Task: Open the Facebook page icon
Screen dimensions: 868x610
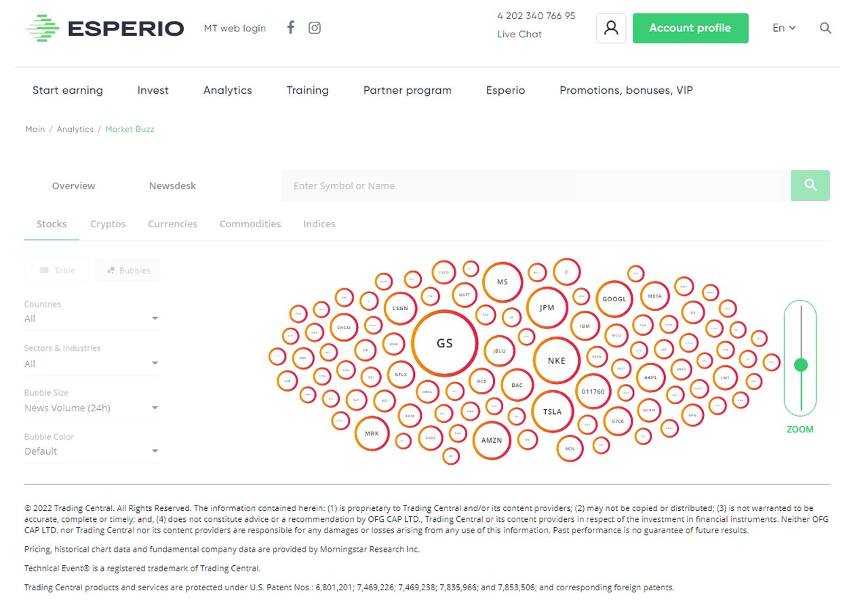Action: (x=290, y=28)
